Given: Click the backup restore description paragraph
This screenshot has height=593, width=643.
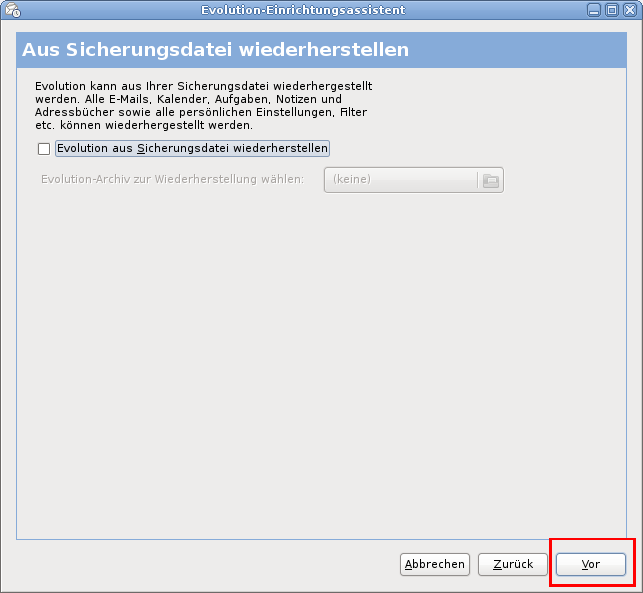Looking at the screenshot, I should pyautogui.click(x=203, y=106).
